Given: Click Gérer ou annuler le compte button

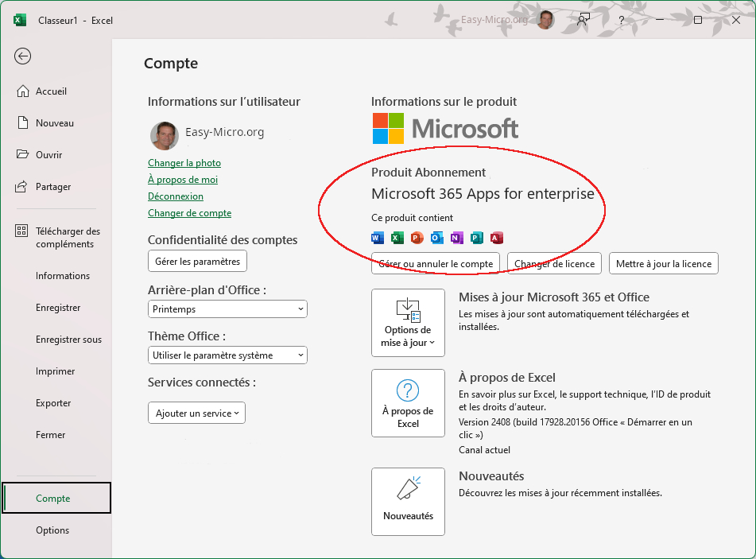Looking at the screenshot, I should 436,263.
